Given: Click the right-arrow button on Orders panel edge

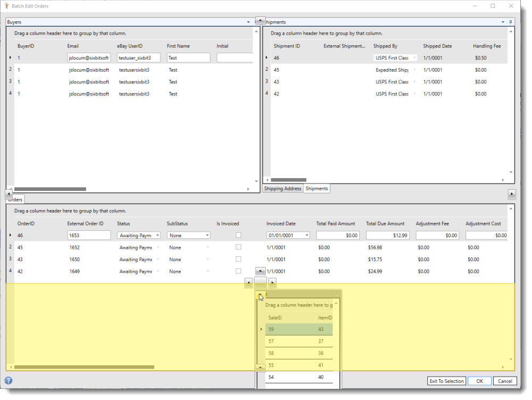Looking at the screenshot, I should [512, 194].
